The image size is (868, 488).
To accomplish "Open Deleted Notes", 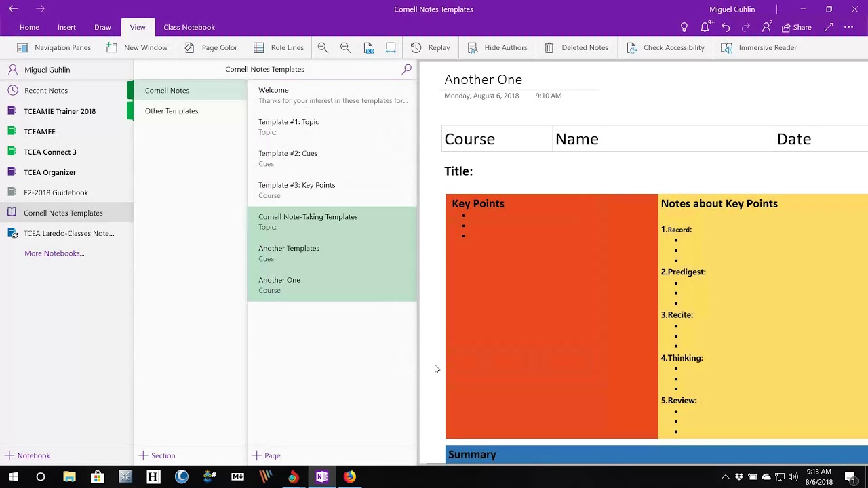I will [576, 47].
